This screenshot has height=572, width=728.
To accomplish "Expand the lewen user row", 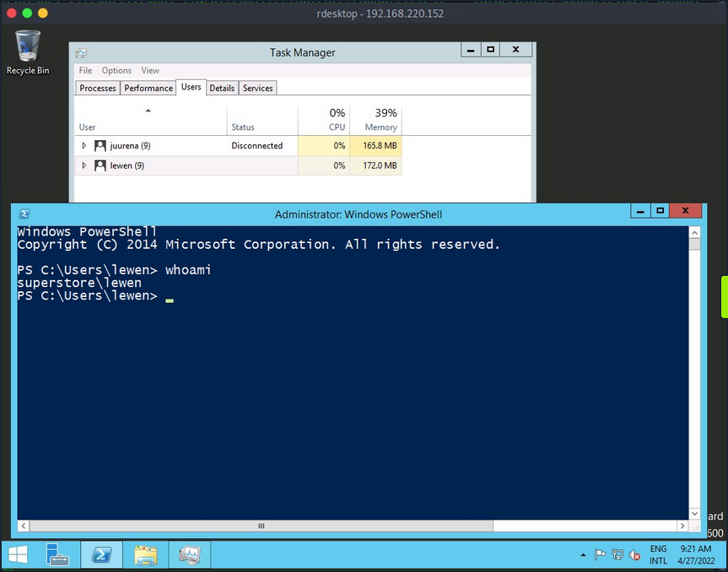I will 84,165.
